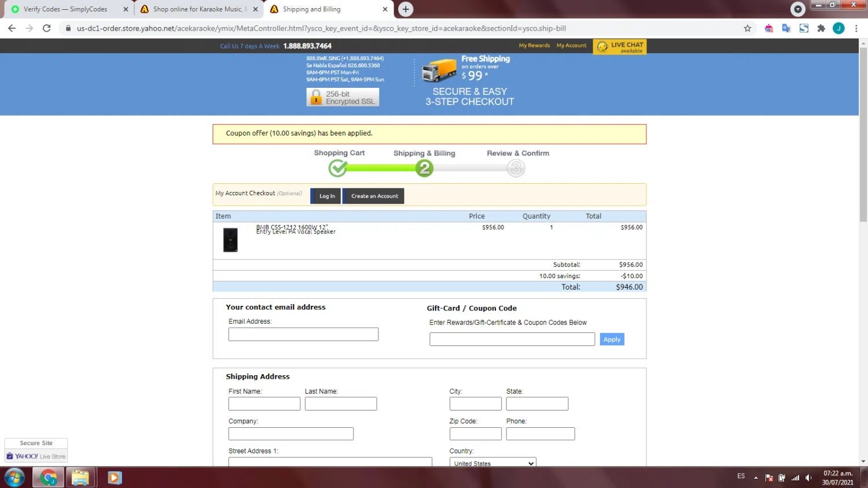Click Create an Account button
Screen dimensions: 868x488
pos(374,196)
